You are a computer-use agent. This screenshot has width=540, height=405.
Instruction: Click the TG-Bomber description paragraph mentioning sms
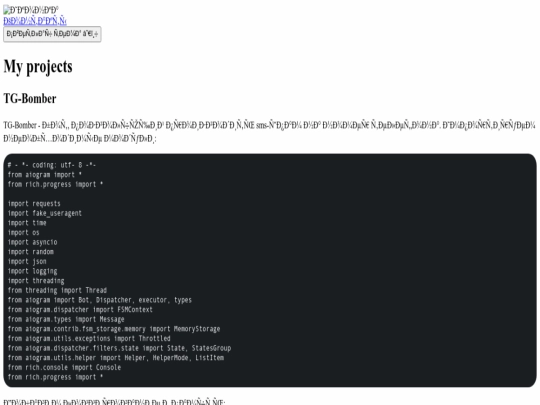(x=269, y=132)
